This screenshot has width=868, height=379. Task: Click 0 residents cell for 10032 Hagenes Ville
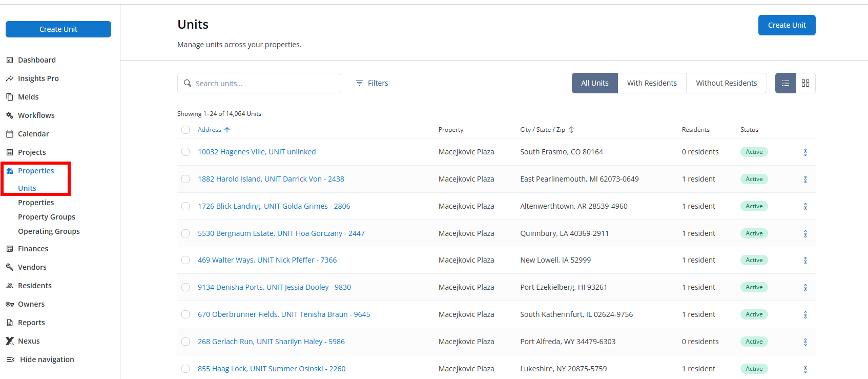click(700, 152)
